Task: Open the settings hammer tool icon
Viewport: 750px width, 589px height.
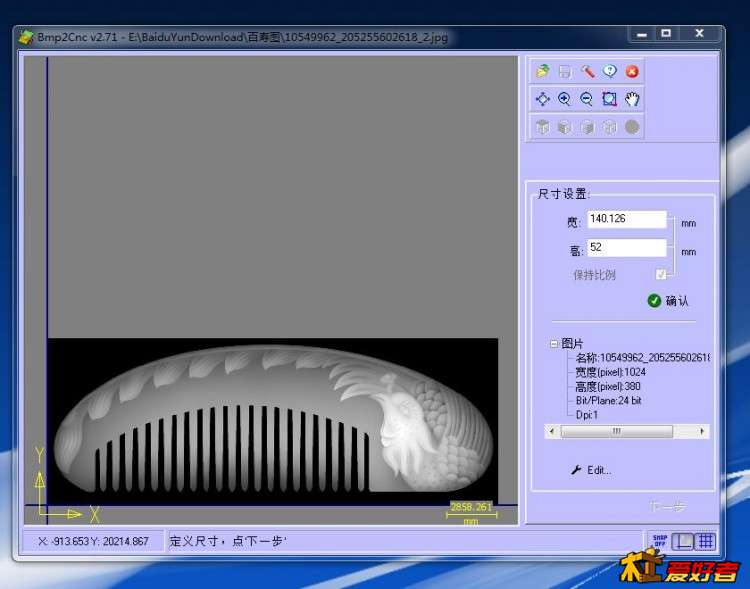Action: (x=587, y=72)
